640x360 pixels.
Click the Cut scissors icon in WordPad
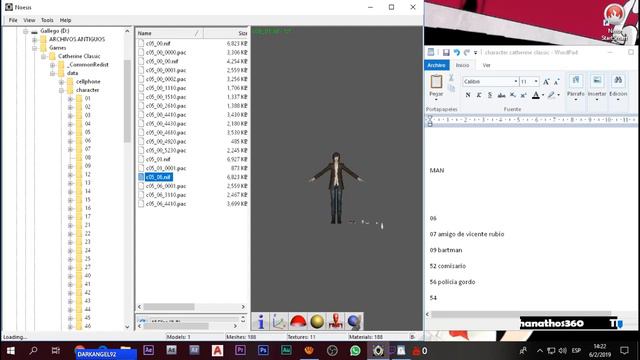click(451, 78)
